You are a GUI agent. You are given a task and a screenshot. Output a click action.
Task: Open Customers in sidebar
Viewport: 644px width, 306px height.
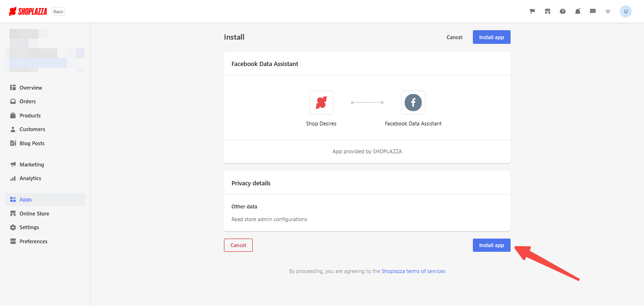click(45, 129)
